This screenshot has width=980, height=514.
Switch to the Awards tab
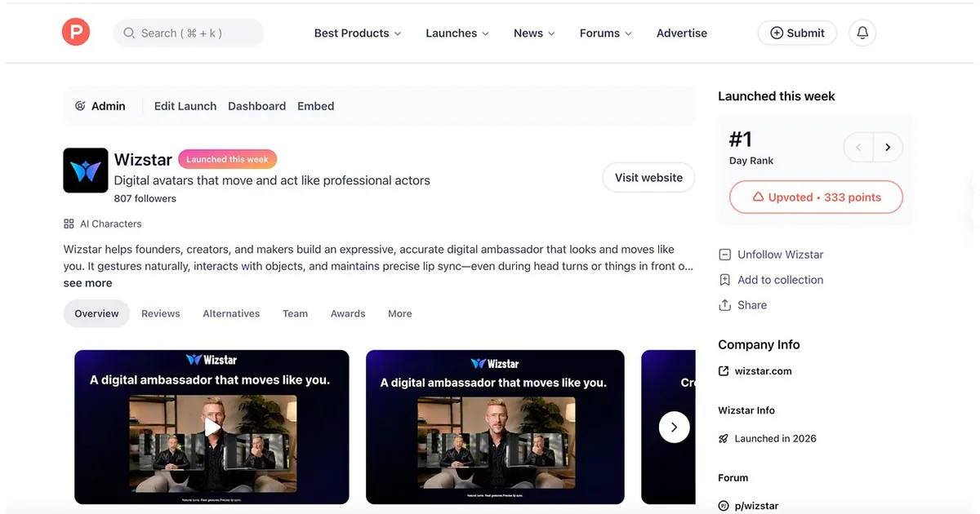348,313
